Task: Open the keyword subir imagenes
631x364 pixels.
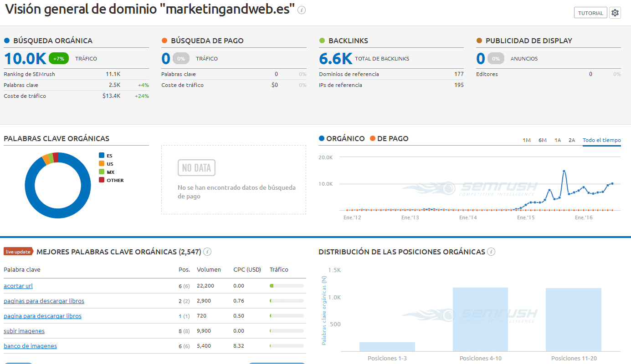Action: tap(24, 331)
